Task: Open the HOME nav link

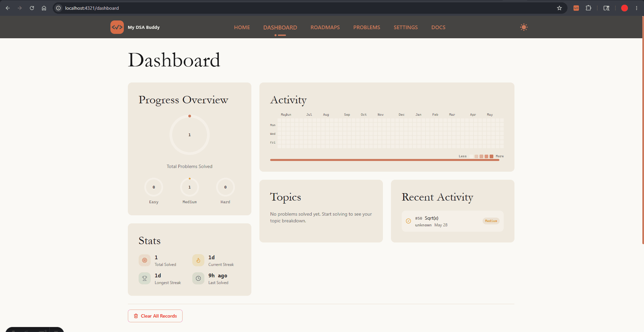Action: 242,27
